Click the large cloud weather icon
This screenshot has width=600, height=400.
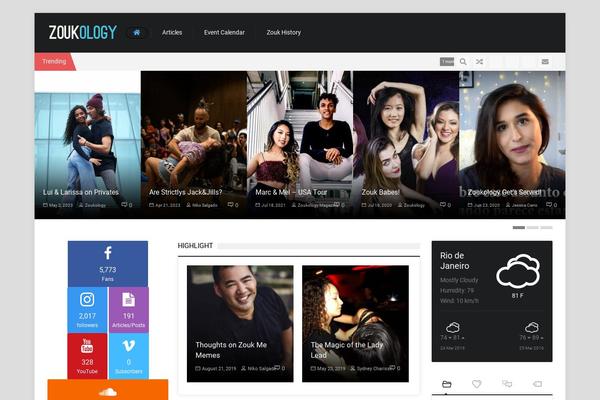518,271
